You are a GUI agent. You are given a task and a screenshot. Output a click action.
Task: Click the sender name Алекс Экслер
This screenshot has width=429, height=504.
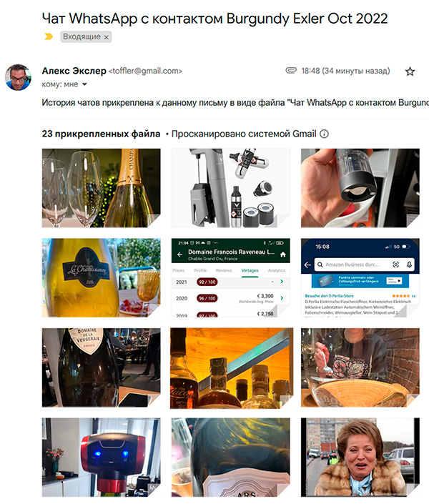(x=74, y=71)
